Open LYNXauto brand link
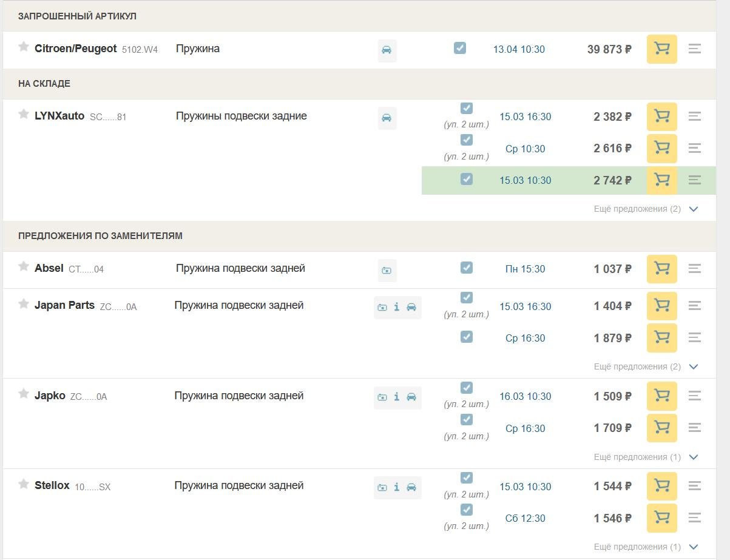The image size is (730, 560). tap(59, 116)
